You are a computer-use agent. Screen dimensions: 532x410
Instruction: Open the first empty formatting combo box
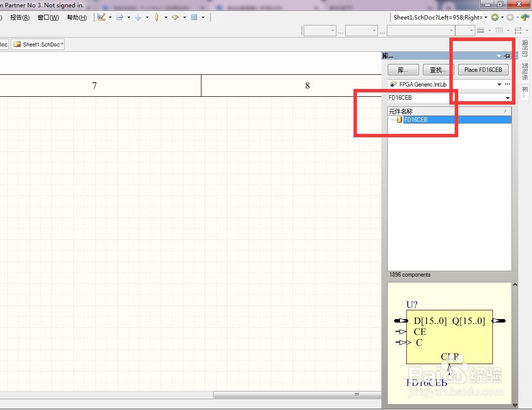(320, 30)
